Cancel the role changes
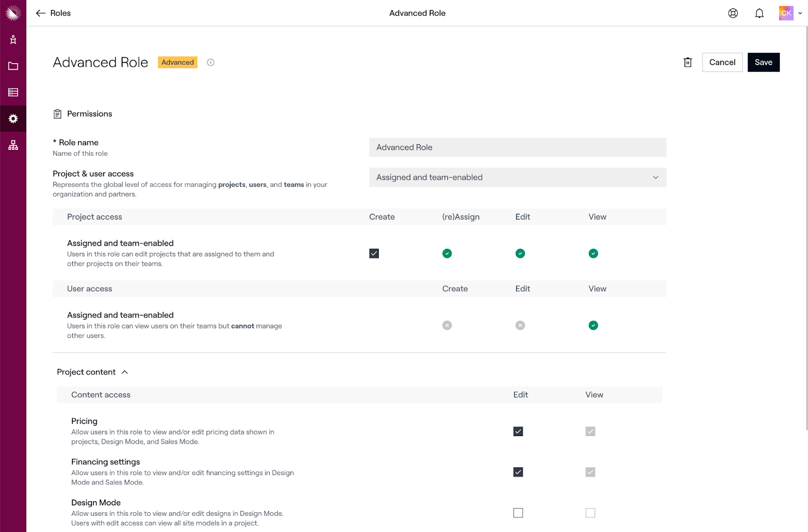808x532 pixels. tap(722, 62)
